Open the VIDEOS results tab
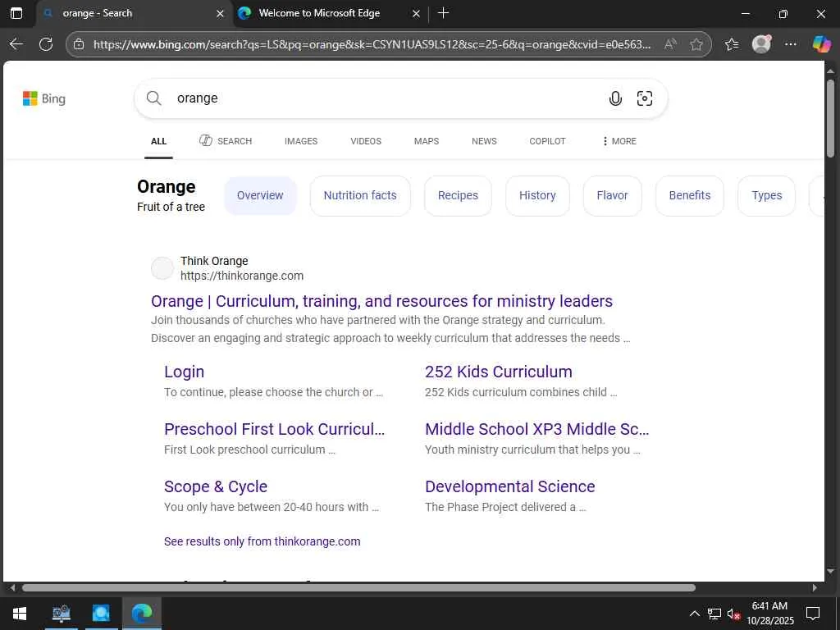The height and width of the screenshot is (630, 840). click(366, 141)
